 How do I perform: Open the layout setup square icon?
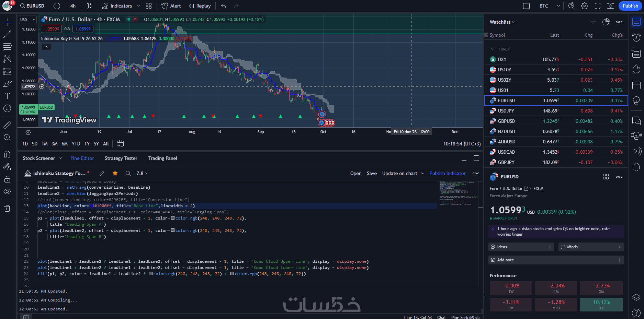(x=526, y=6)
